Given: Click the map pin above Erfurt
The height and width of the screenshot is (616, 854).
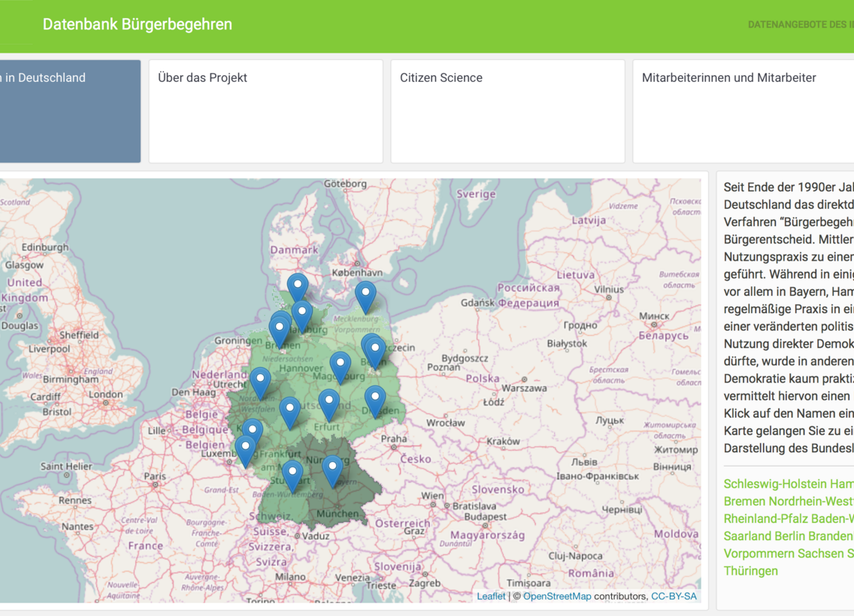Looking at the screenshot, I should [x=329, y=404].
